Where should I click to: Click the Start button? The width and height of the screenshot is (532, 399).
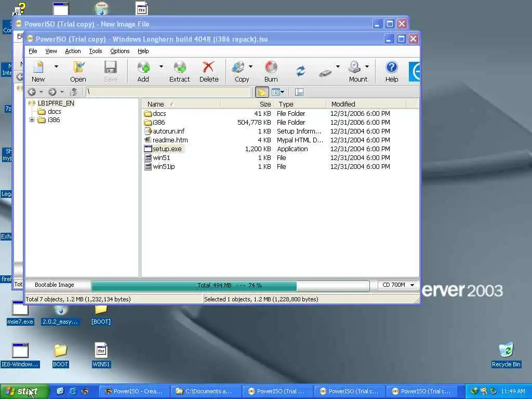tap(25, 392)
